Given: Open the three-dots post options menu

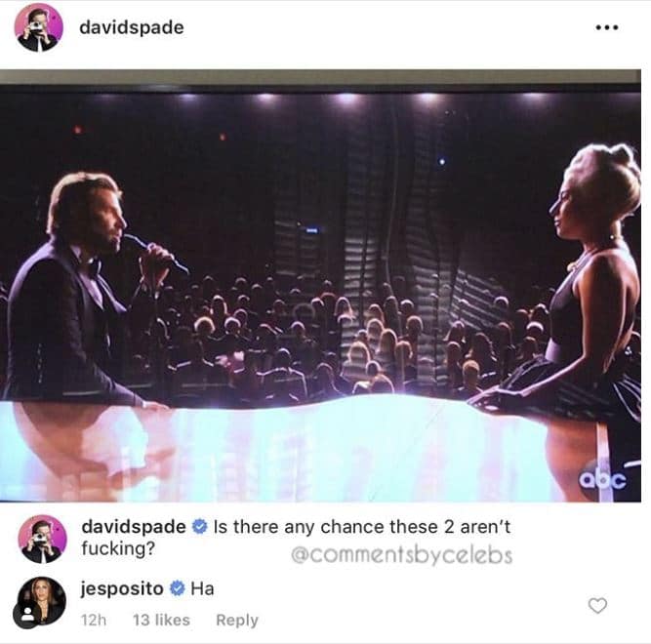Looking at the screenshot, I should [x=607, y=27].
